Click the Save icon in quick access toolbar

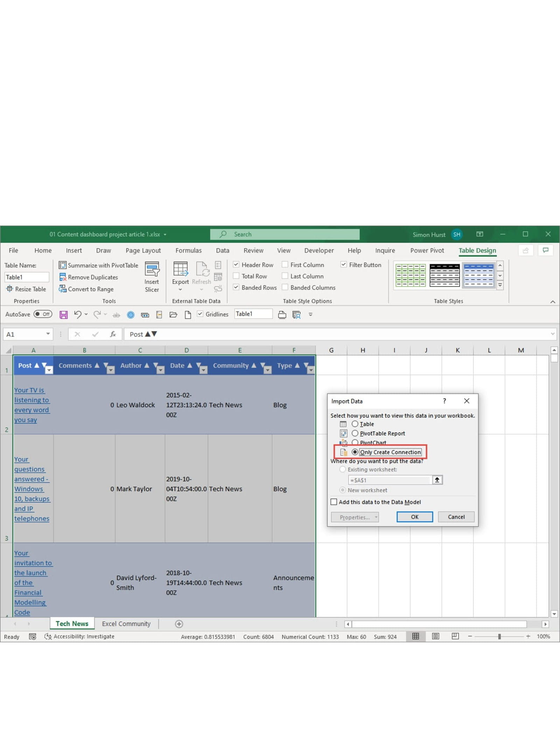(x=63, y=314)
